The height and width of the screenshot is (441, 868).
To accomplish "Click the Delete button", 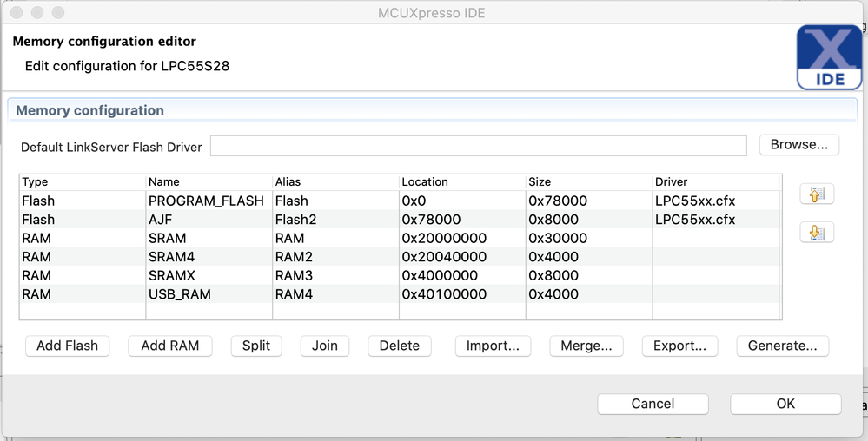I will 400,346.
